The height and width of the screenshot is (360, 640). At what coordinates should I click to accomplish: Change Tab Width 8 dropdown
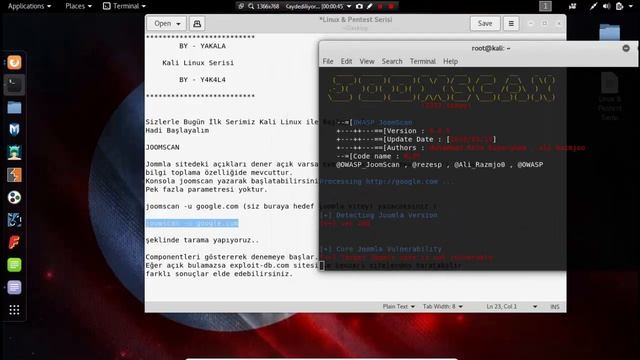[x=443, y=307]
